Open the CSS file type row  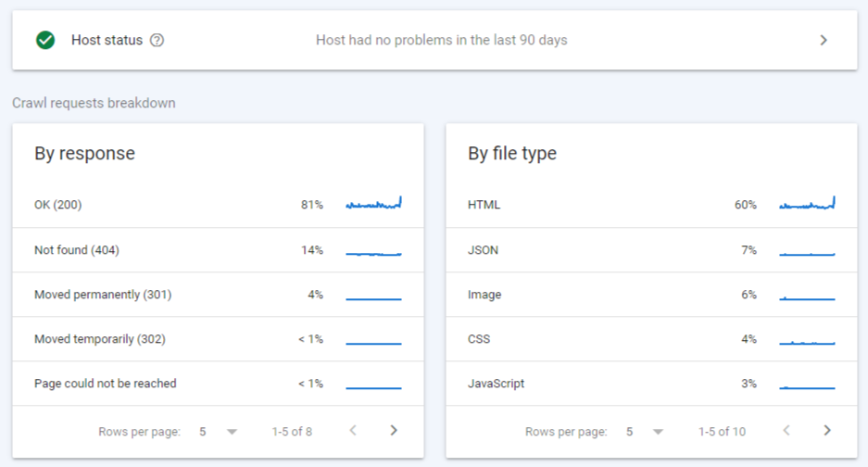479,339
